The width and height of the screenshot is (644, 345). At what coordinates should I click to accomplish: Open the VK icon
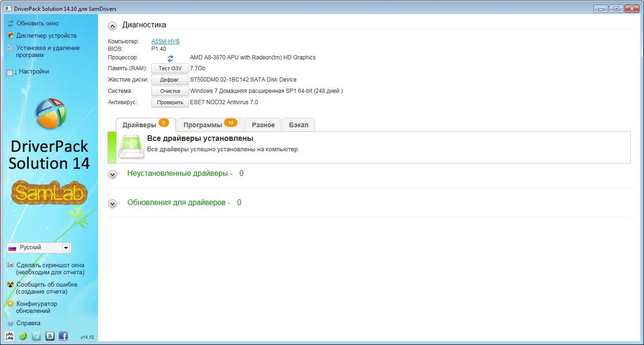(x=50, y=336)
